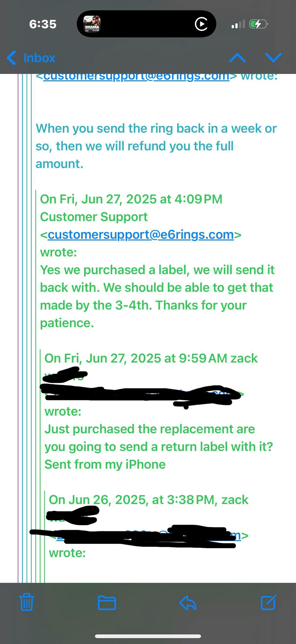
Task: Tap the compose new message icon
Action: 269,602
